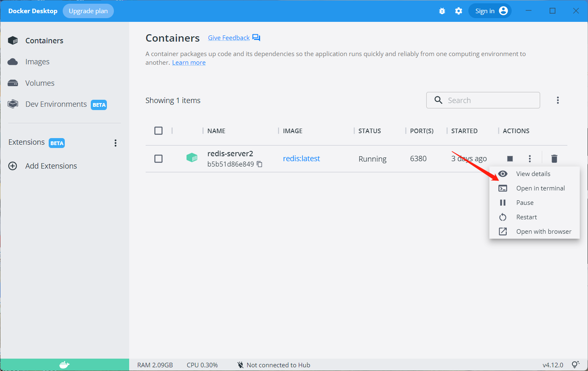Image resolution: width=588 pixels, height=371 pixels.
Task: Click port 6380
Action: pyautogui.click(x=418, y=159)
